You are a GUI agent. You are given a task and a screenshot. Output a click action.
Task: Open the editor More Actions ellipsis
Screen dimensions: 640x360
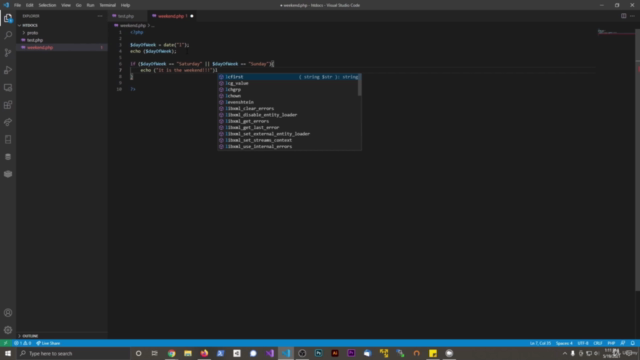[632, 16]
